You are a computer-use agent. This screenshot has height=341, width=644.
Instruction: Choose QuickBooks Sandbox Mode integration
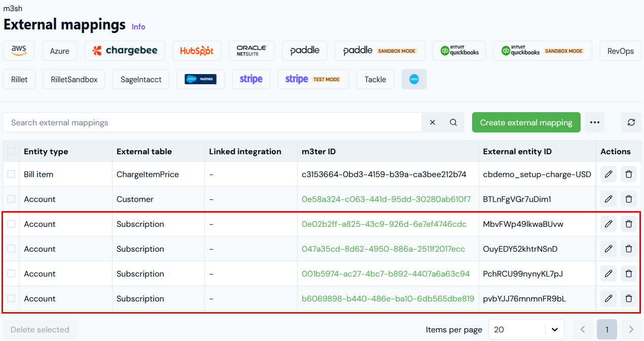point(543,51)
